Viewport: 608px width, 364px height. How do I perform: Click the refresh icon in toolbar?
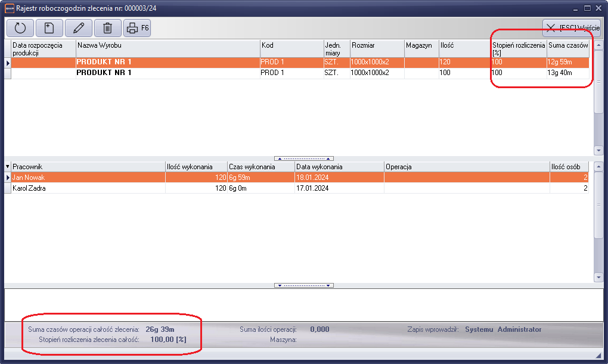(20, 28)
